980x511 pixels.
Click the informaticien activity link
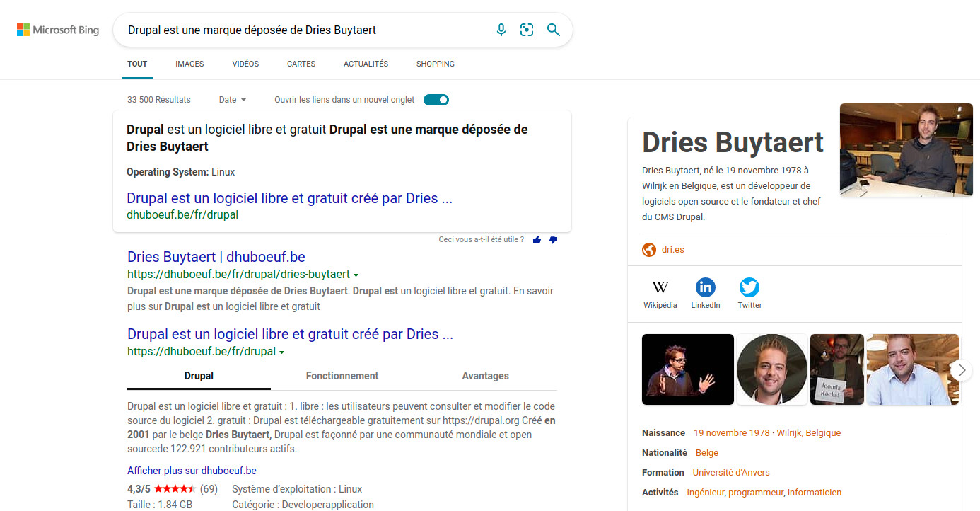815,492
